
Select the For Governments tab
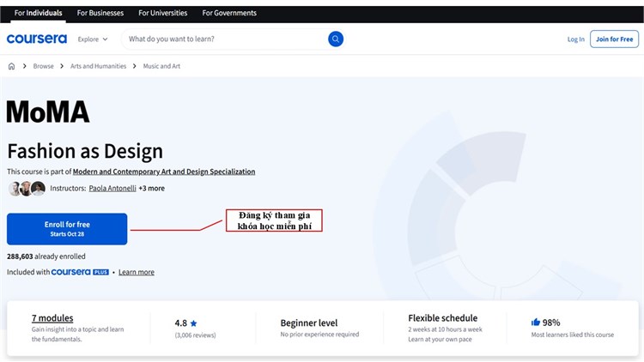tap(229, 13)
